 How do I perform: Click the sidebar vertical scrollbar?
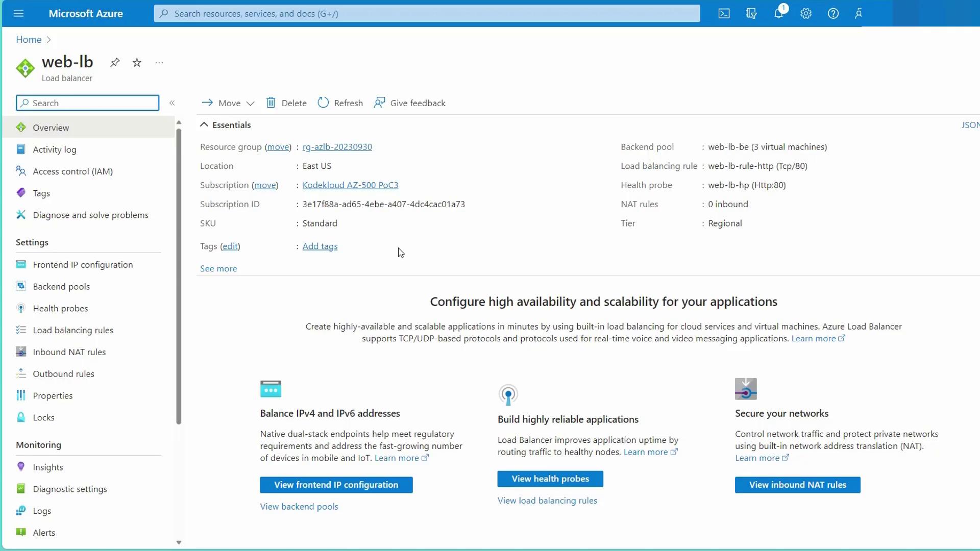click(x=179, y=275)
